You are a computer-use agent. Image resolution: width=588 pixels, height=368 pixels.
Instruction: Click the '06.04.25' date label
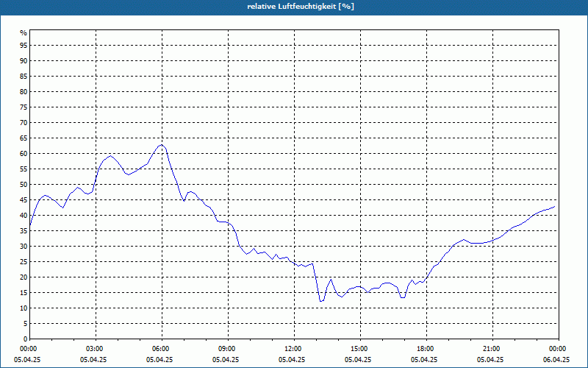coord(556,360)
